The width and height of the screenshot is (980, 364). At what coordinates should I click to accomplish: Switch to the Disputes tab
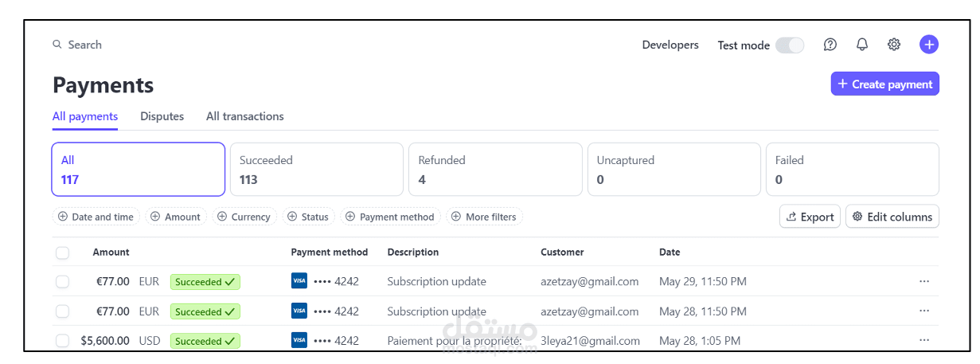click(162, 116)
